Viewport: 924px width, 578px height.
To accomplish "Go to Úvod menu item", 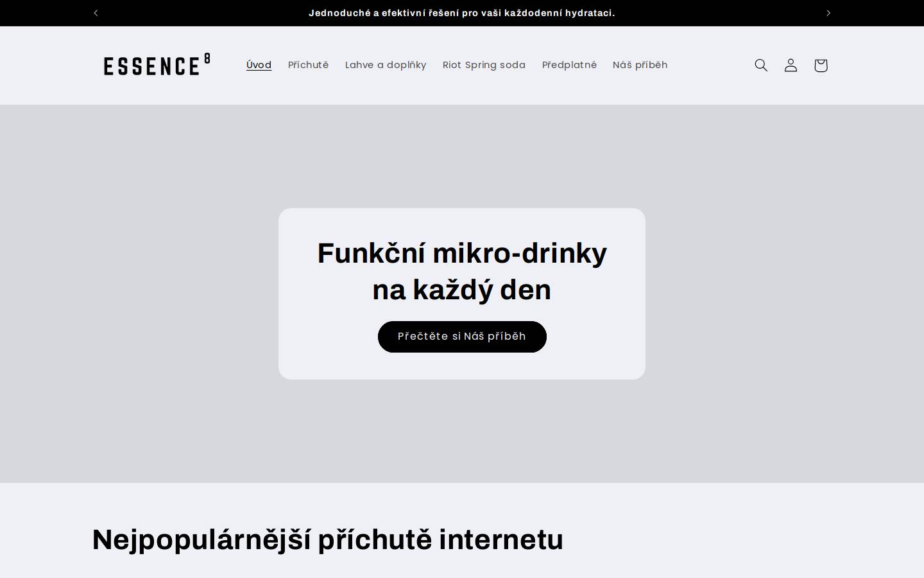I will 259,65.
